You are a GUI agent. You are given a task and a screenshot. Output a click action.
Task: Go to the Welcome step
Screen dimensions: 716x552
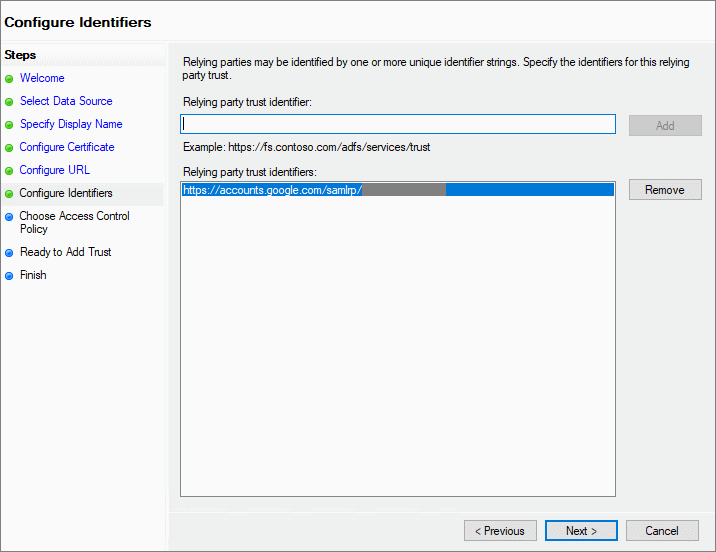pos(42,78)
